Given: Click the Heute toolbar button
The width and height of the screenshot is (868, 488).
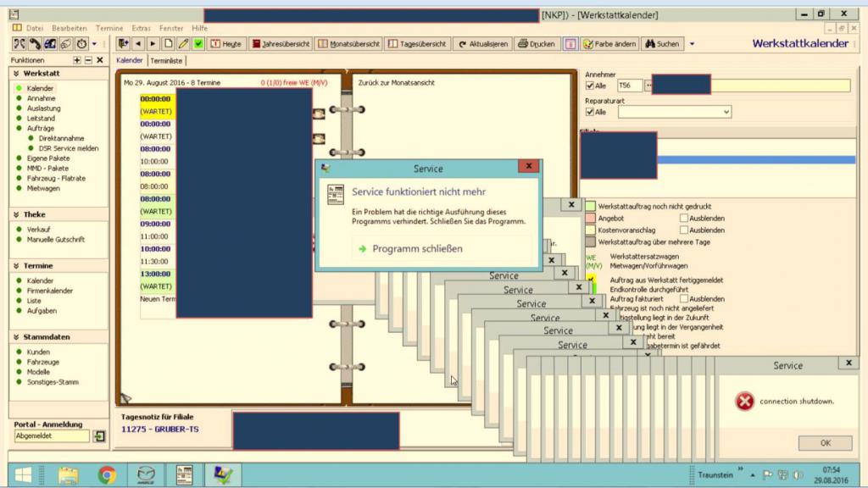Looking at the screenshot, I should click(226, 44).
